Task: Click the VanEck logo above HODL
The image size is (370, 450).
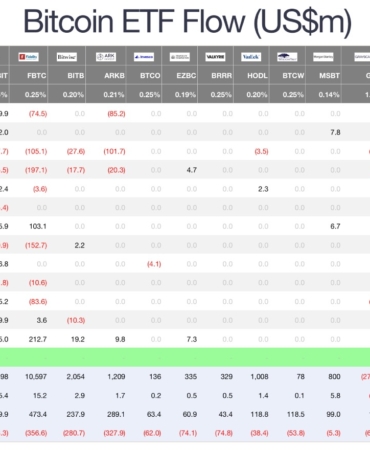Action: click(x=251, y=57)
